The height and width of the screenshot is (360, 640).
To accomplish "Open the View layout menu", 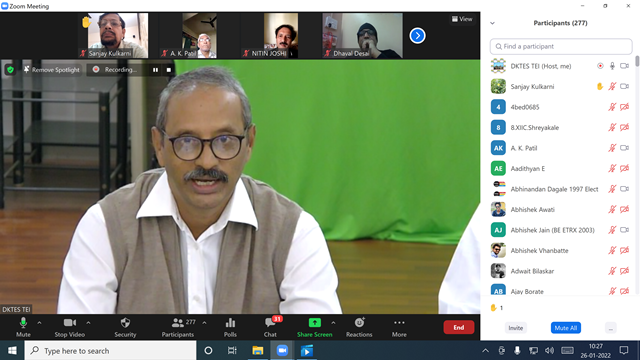I will click(462, 19).
